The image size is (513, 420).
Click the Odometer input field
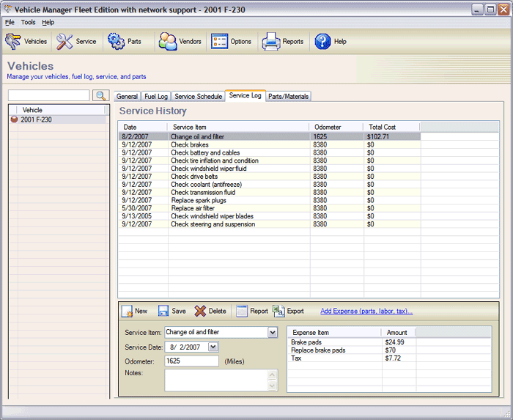[191, 361]
